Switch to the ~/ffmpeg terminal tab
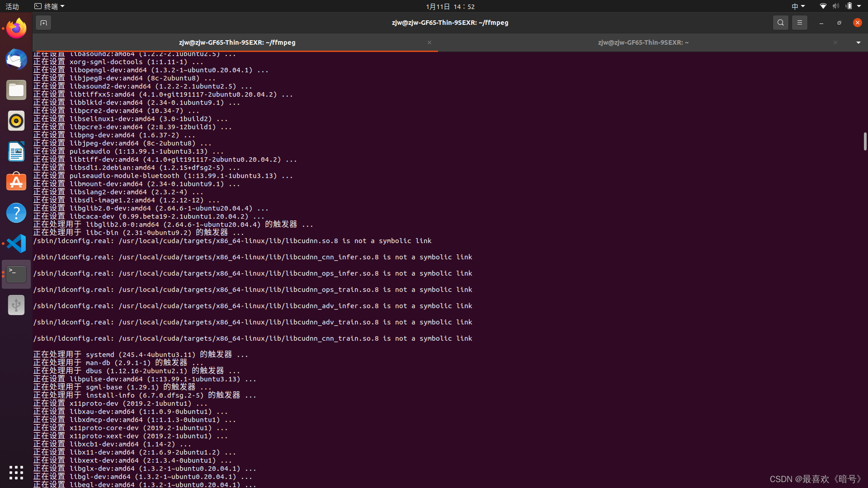This screenshot has width=868, height=488. pos(237,42)
